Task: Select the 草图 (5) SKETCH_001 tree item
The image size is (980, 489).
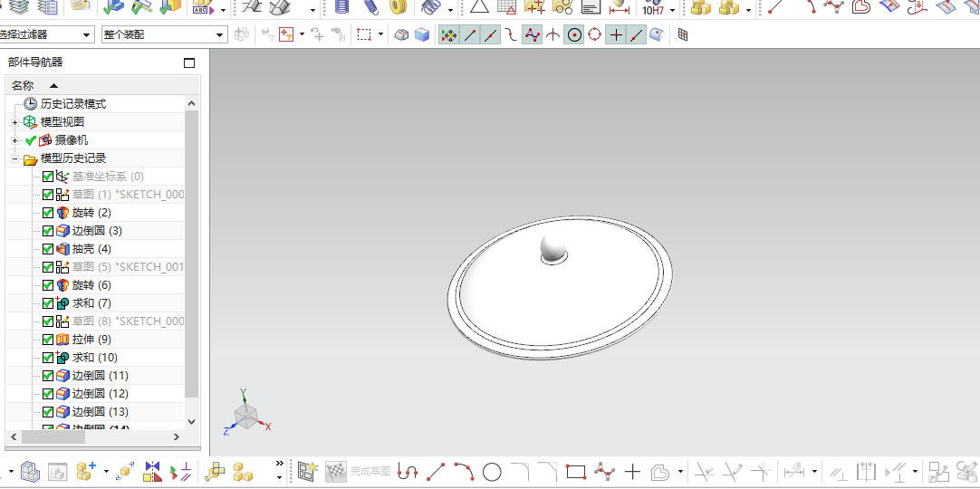Action: coord(128,267)
